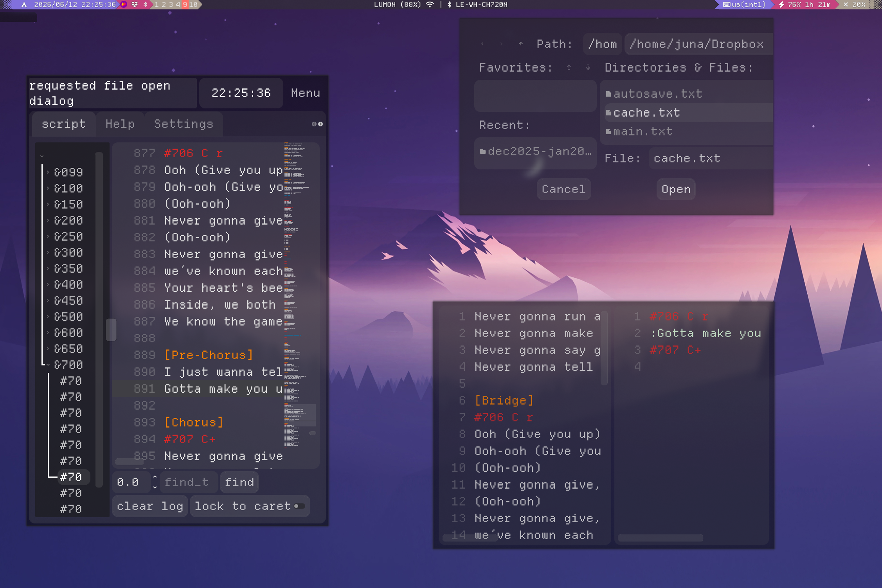Image resolution: width=882 pixels, height=588 pixels.
Task: Click the script editor horizontal scrollbar
Action: point(129,462)
